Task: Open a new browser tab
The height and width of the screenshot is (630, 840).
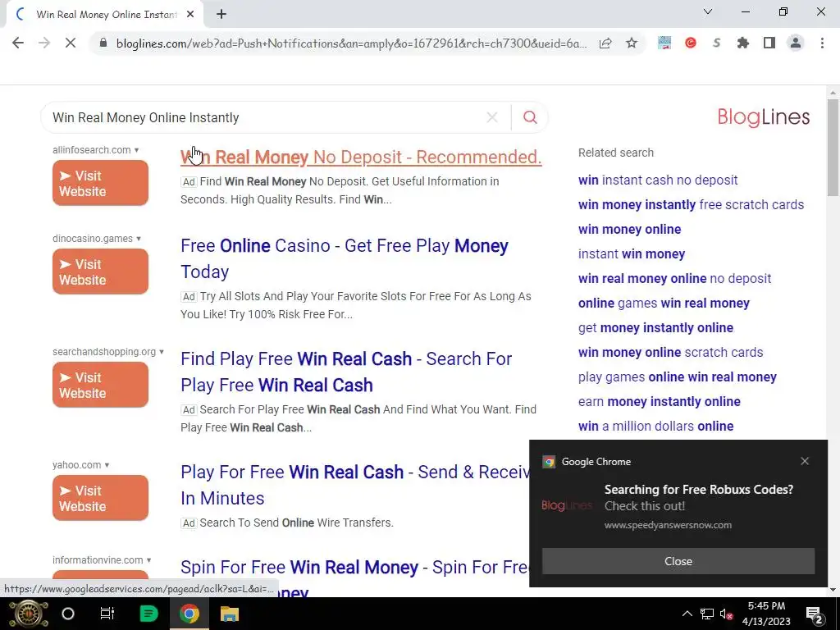Action: pyautogui.click(x=221, y=15)
